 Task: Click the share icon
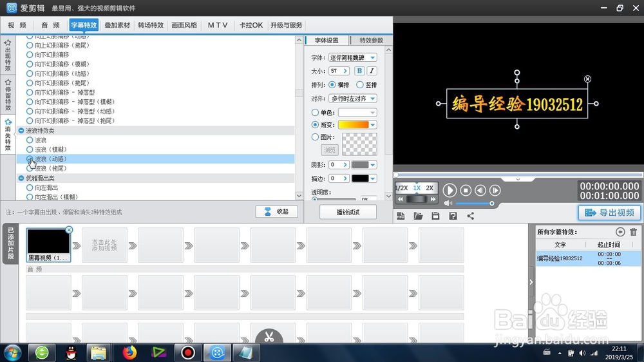[471, 216]
